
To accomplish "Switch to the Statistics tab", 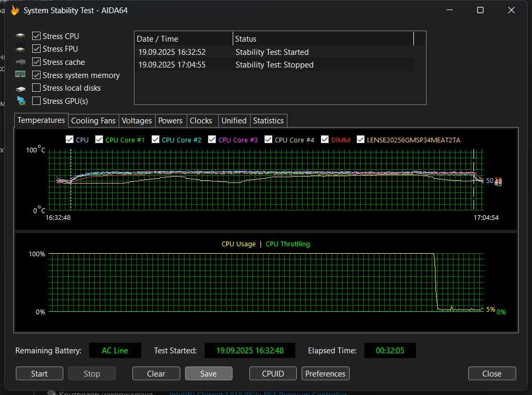I will pos(268,121).
